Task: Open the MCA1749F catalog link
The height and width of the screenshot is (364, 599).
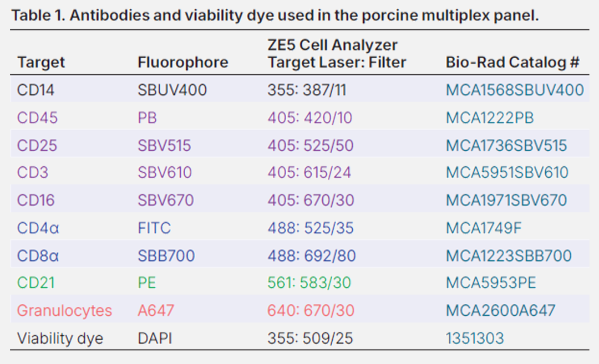Action: (483, 228)
